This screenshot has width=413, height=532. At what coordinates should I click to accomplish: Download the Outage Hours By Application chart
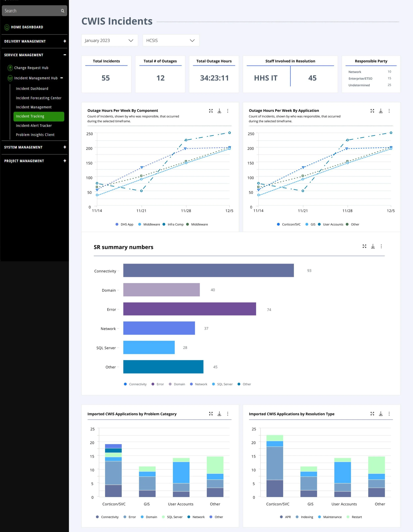click(x=381, y=111)
